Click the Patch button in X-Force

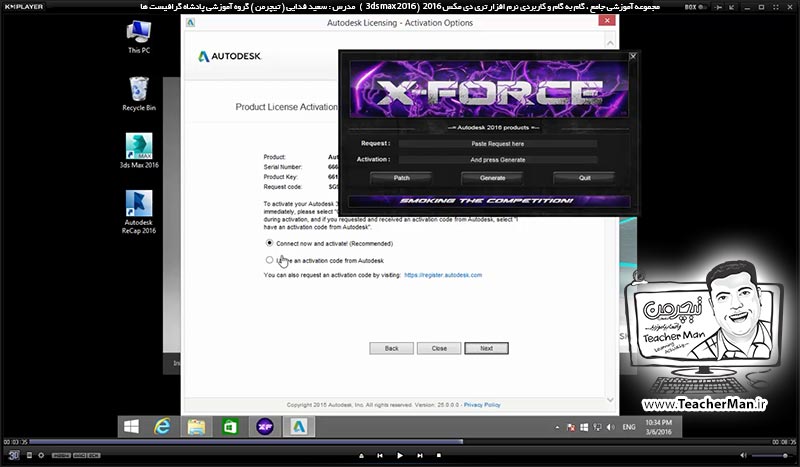(x=401, y=178)
